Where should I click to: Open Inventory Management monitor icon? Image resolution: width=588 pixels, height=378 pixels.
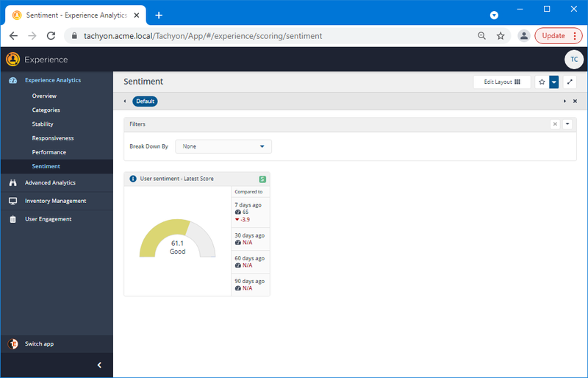tap(12, 201)
